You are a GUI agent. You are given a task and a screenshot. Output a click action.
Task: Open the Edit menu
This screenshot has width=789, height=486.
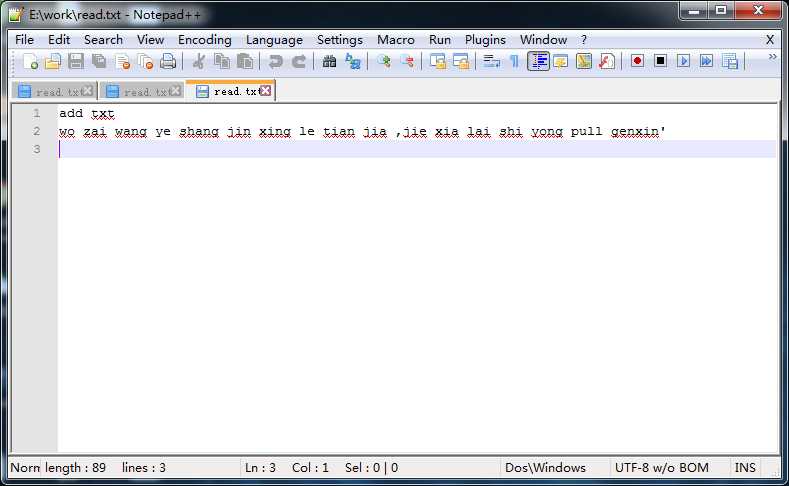[x=59, y=40]
